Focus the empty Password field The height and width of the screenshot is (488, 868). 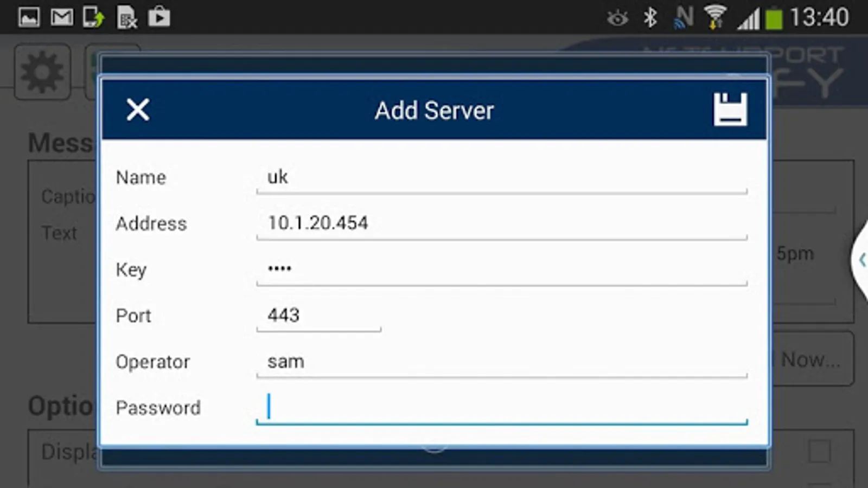502,408
